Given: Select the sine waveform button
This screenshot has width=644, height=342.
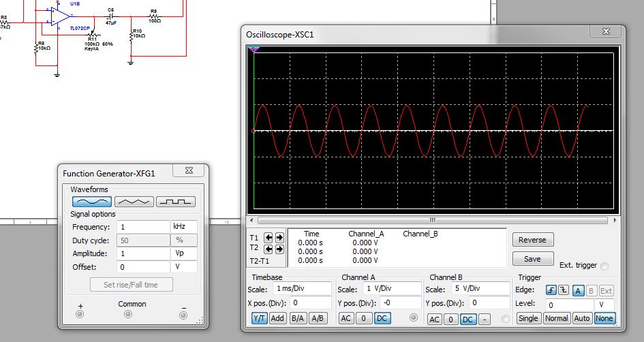Looking at the screenshot, I should point(92,202).
